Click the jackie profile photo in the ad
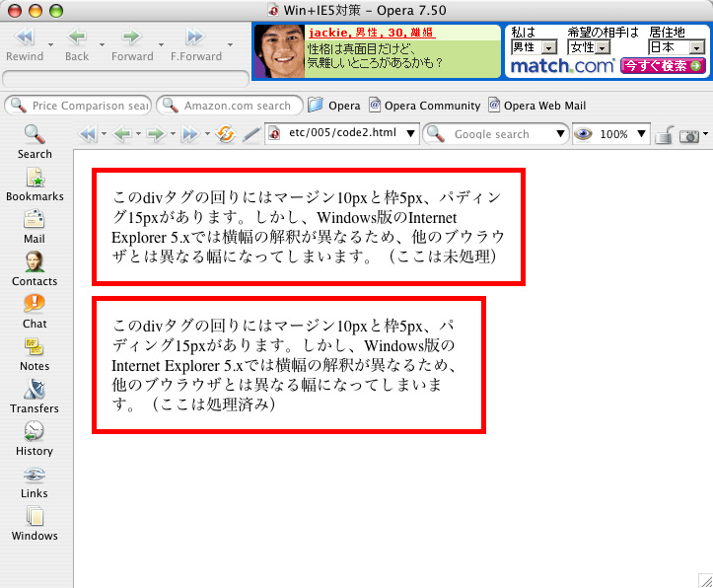Viewport: 713px width, 588px height. [279, 51]
